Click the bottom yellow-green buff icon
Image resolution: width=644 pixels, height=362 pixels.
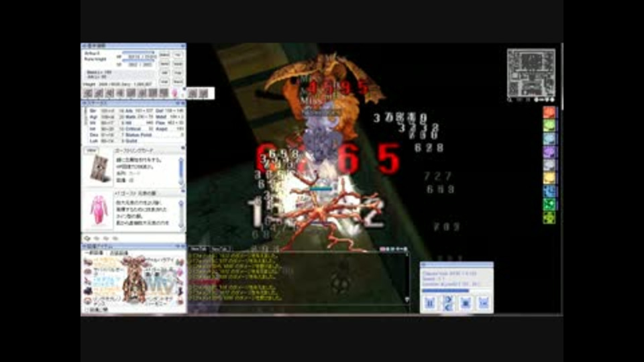coord(549,217)
